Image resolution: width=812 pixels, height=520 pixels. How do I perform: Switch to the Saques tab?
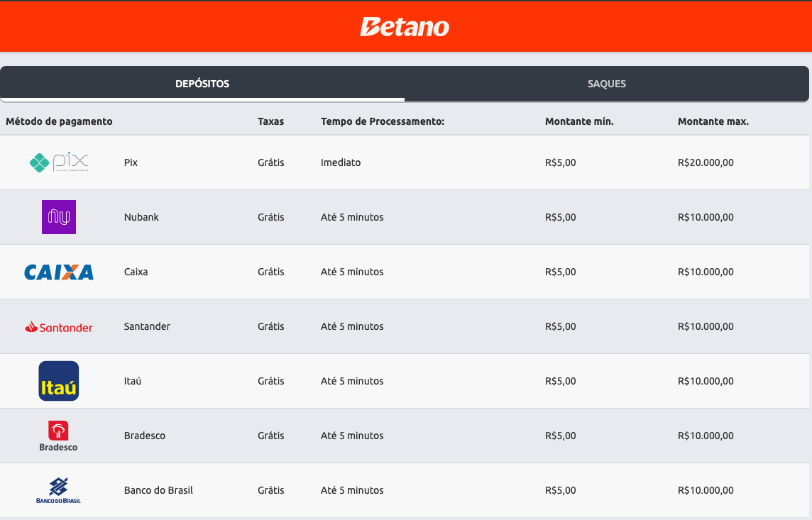click(606, 84)
